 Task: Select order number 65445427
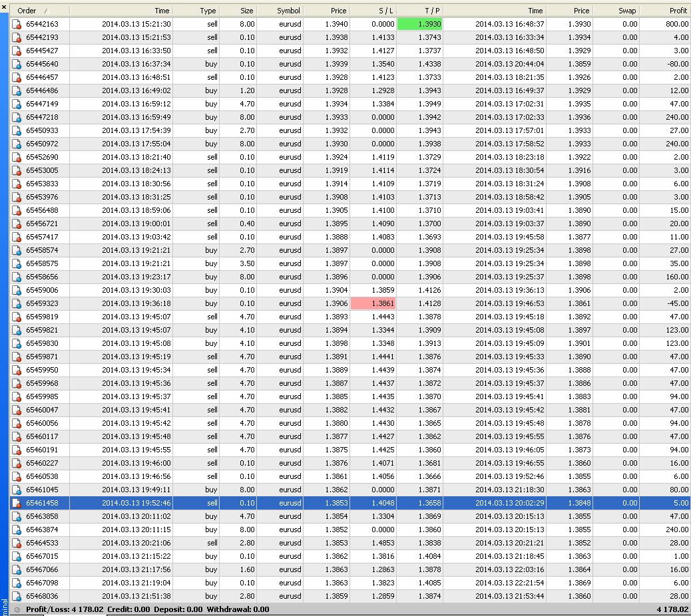pyautogui.click(x=42, y=51)
